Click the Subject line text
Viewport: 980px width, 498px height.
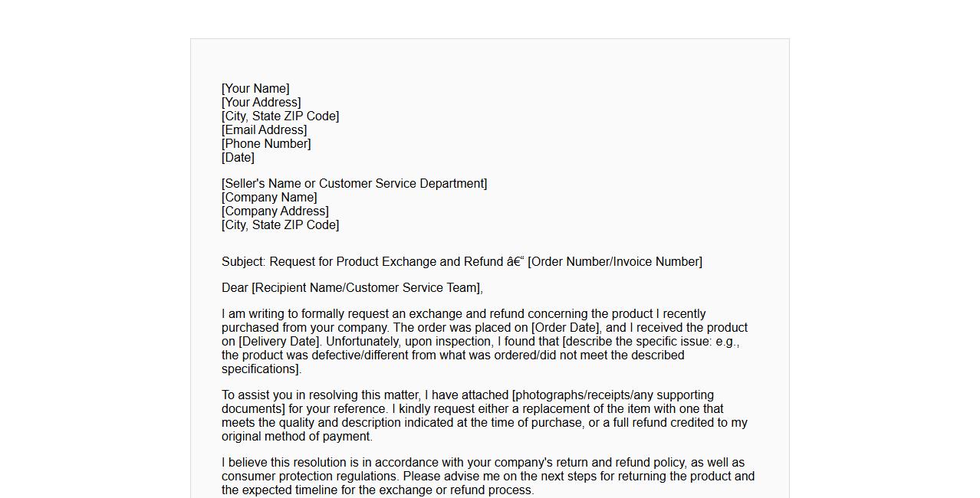(360, 262)
